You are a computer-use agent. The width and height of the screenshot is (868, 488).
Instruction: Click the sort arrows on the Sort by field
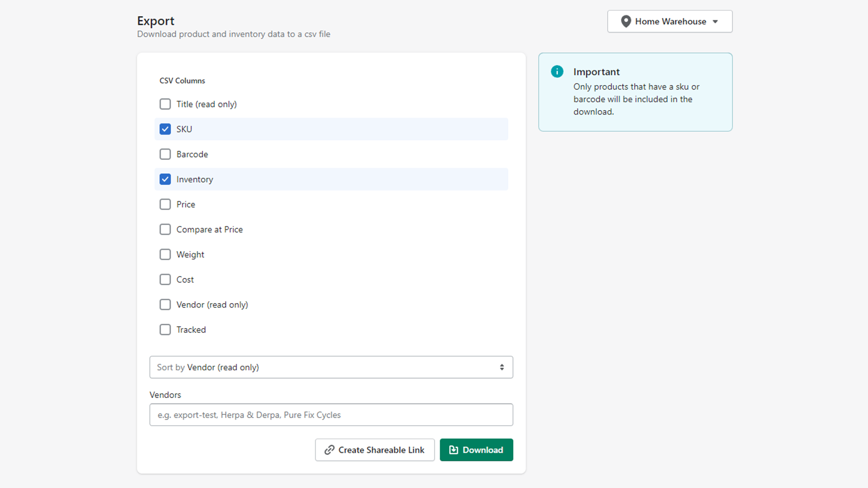coord(502,367)
